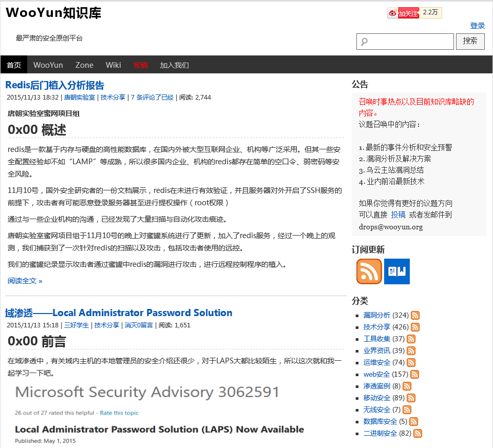Open 数据库安全 category link
Screen dimensions: 493x448
point(380,422)
